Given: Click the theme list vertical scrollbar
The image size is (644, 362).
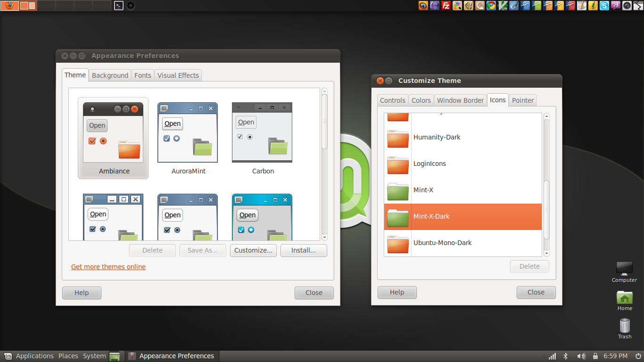Looking at the screenshot, I should 325,122.
